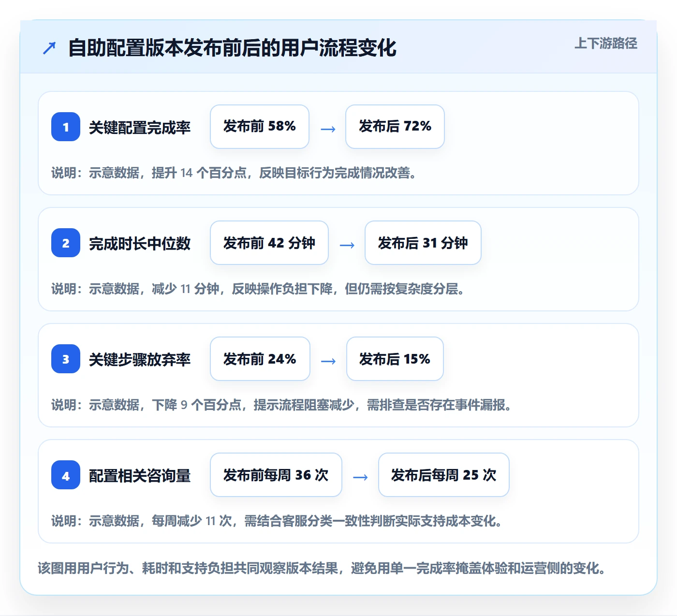Screen dimensions: 677x616
Task: Choose the 发布后 15% value box
Action: click(x=395, y=359)
